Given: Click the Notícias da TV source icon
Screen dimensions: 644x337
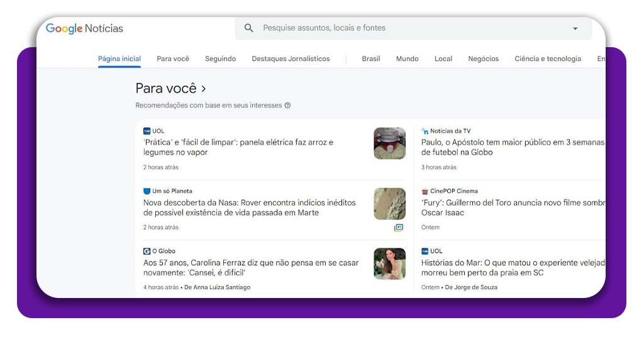Looking at the screenshot, I should (425, 131).
